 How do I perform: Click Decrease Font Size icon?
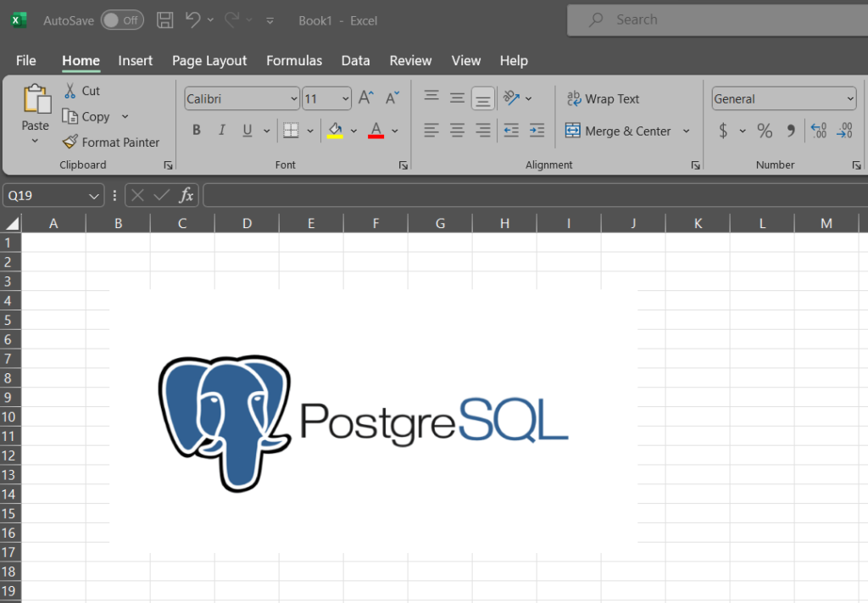(392, 98)
